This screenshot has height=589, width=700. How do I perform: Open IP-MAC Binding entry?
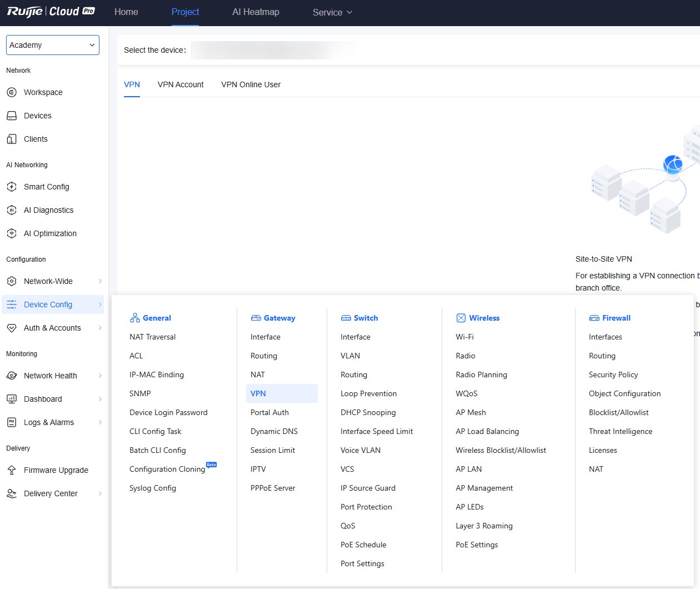coord(157,375)
